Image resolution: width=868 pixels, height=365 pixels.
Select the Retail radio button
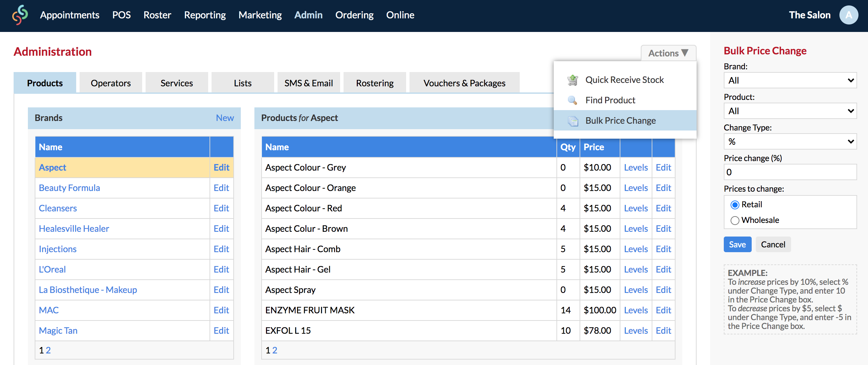click(x=735, y=205)
